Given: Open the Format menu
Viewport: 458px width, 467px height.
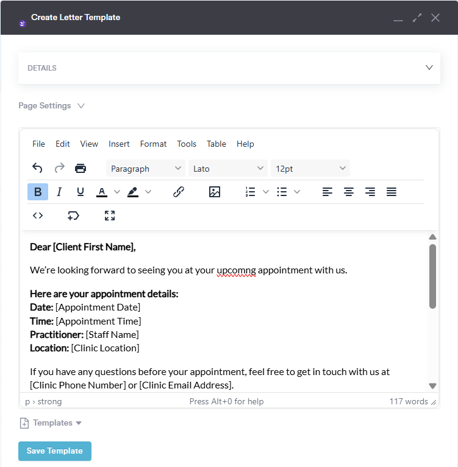Looking at the screenshot, I should tap(153, 144).
